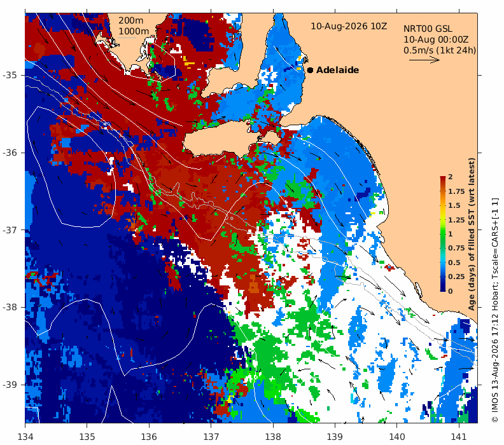The image size is (504, 445).
Task: Click the Age (days) of filled SST axis title
Action: pyautogui.click(x=472, y=235)
